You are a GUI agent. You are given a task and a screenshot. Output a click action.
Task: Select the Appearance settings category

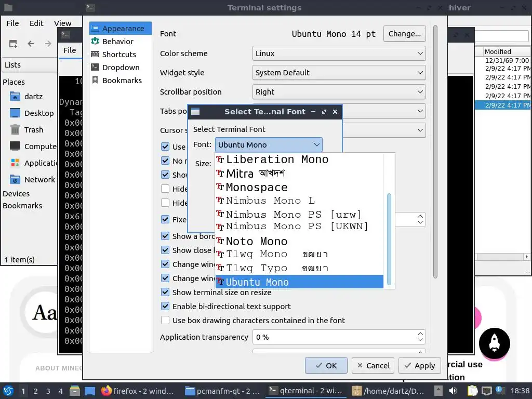tap(121, 29)
